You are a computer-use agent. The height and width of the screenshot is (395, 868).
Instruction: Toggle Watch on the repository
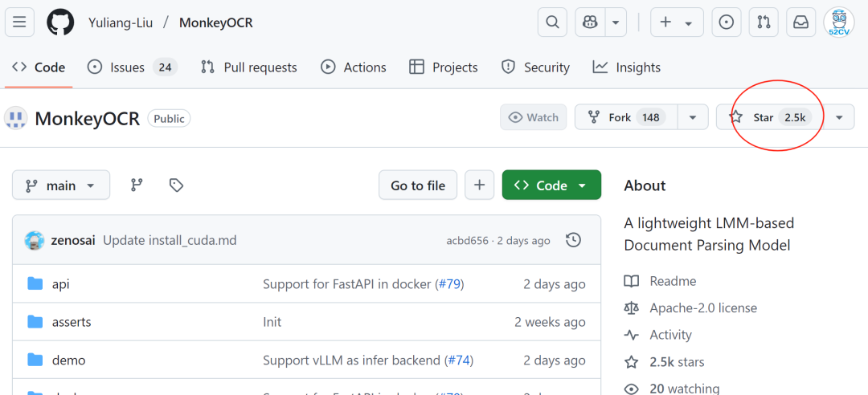pos(534,117)
